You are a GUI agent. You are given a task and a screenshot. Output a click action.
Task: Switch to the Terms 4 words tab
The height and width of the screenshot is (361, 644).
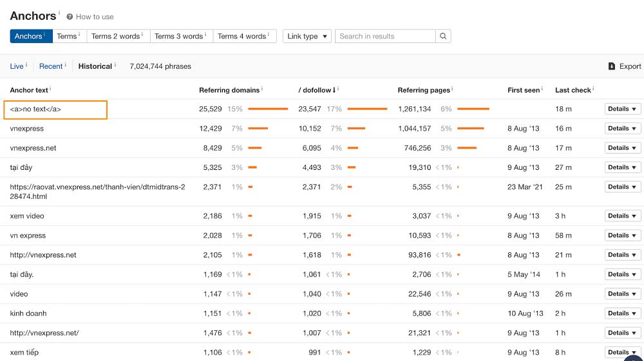coord(241,37)
